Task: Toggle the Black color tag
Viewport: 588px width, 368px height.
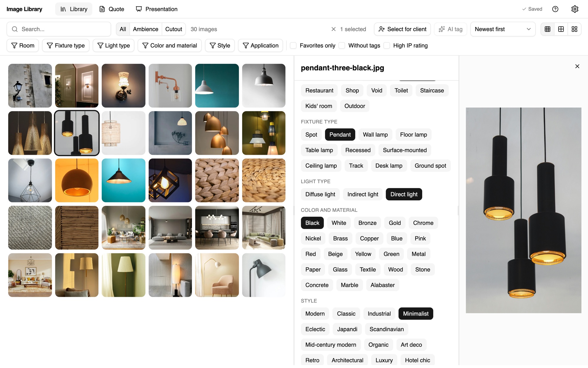Action: tap(312, 223)
